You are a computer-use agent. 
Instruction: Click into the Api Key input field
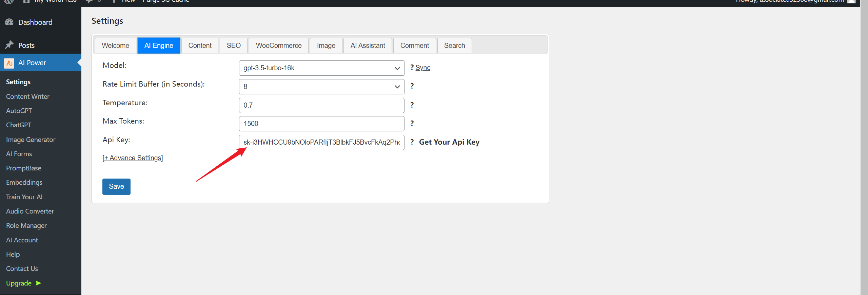[321, 142]
